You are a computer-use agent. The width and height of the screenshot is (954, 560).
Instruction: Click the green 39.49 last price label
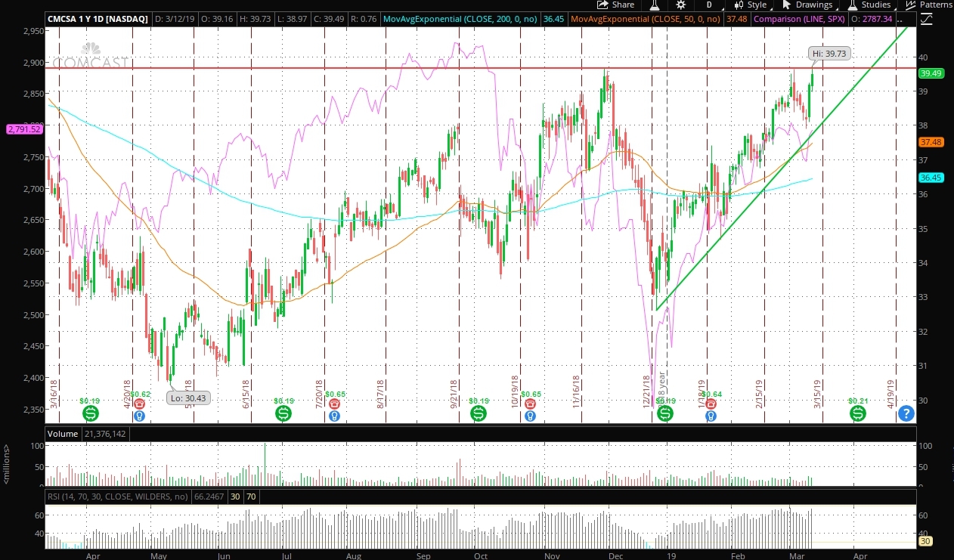click(930, 73)
